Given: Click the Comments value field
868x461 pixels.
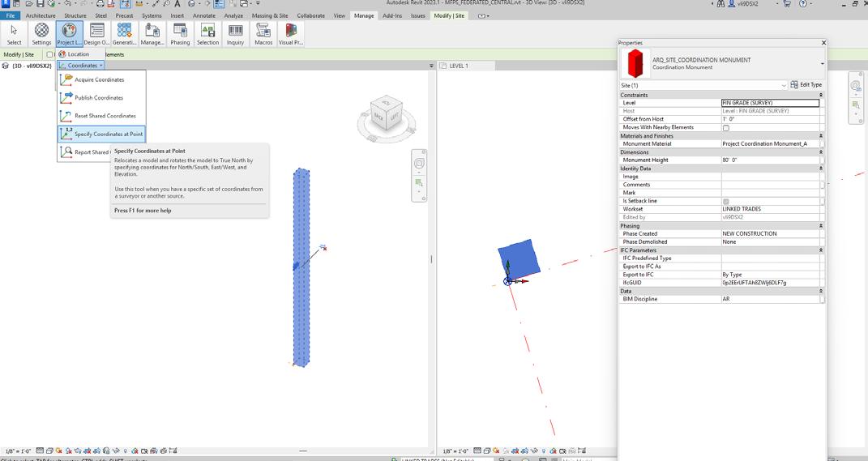Looking at the screenshot, I should (770, 185).
